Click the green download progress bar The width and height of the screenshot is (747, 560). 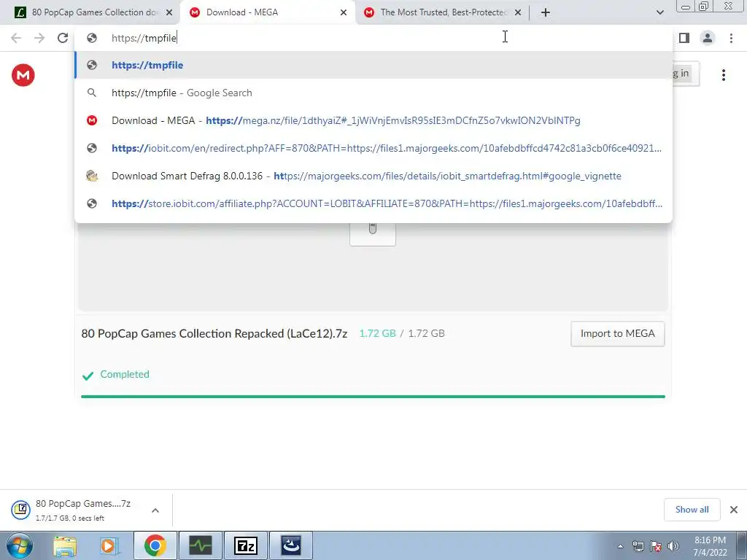(x=373, y=396)
